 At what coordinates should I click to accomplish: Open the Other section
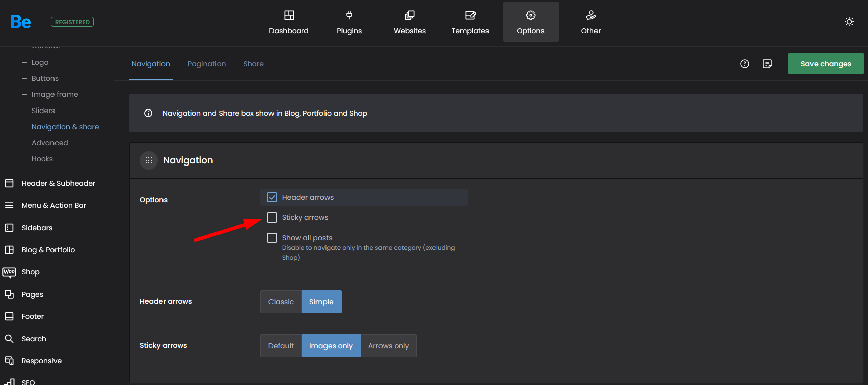(x=591, y=22)
